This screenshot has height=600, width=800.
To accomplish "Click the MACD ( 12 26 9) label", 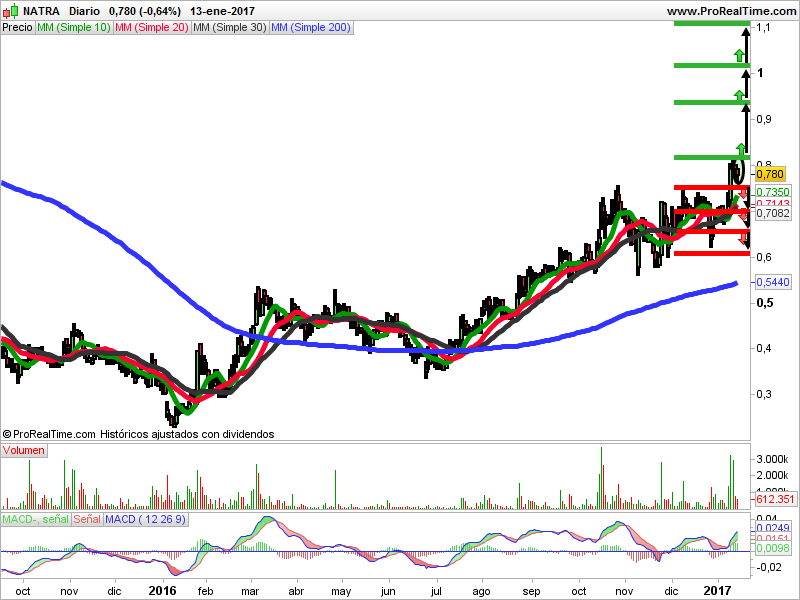I will 145,519.
